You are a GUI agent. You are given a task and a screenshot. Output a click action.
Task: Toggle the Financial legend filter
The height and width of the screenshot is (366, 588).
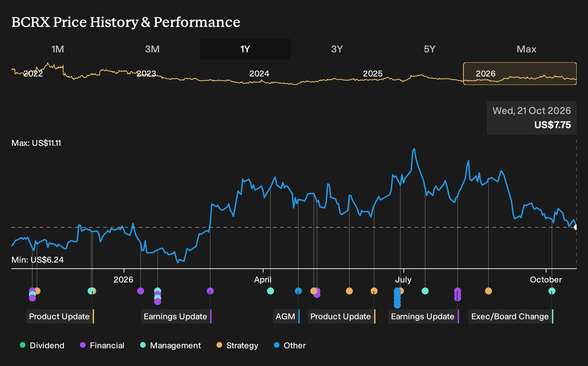[102, 345]
